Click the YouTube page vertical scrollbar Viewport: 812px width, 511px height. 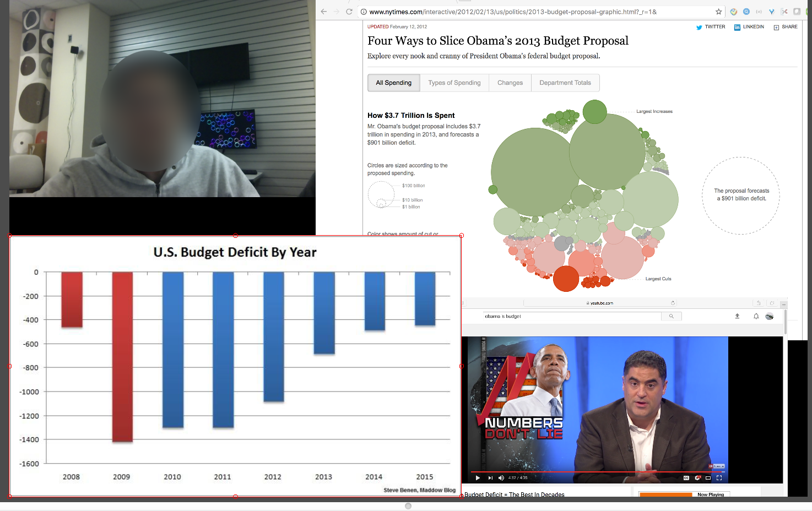point(786,322)
